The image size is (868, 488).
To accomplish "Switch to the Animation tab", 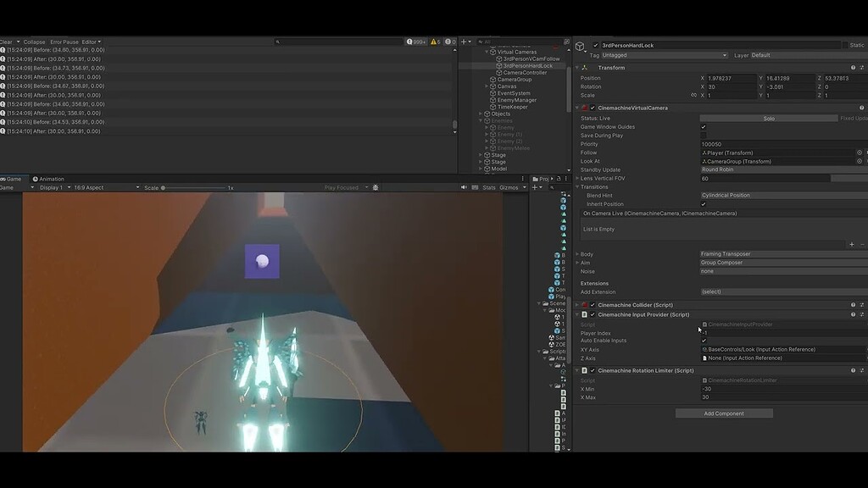I will [x=53, y=179].
